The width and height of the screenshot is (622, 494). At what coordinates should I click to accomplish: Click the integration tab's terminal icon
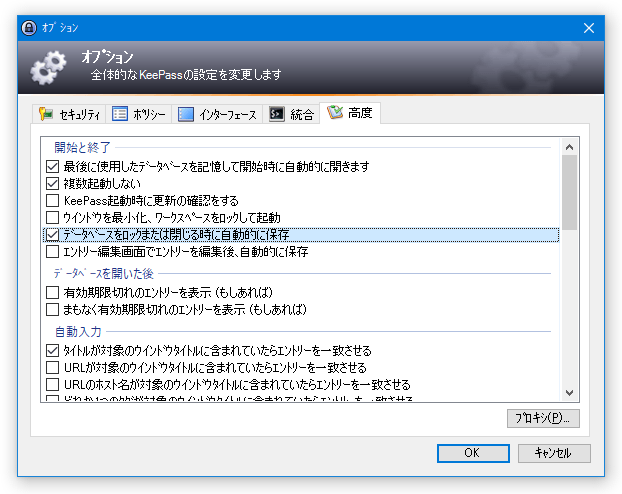pos(276,114)
